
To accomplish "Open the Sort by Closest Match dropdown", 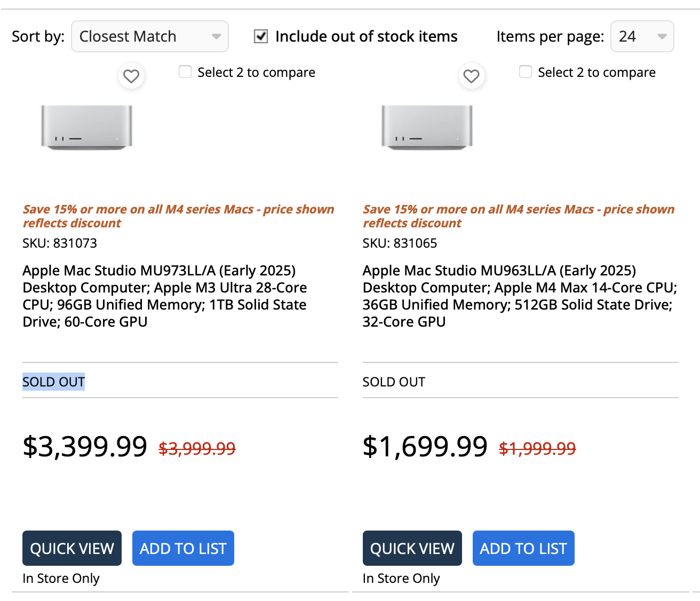I will [149, 36].
